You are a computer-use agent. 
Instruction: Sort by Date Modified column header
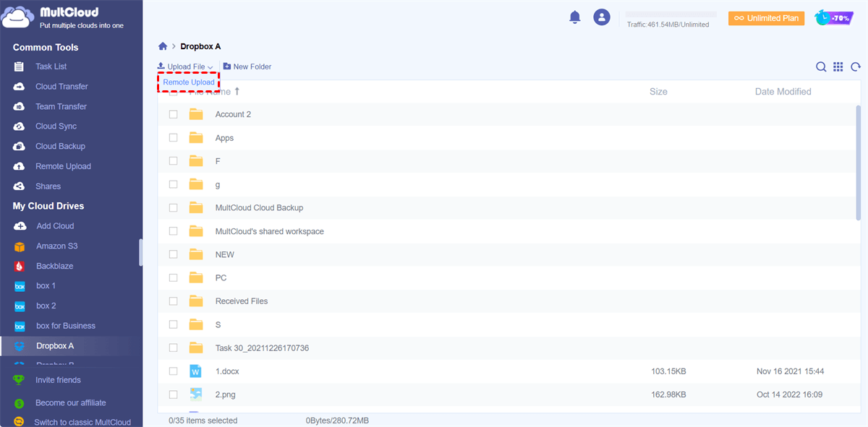[783, 92]
